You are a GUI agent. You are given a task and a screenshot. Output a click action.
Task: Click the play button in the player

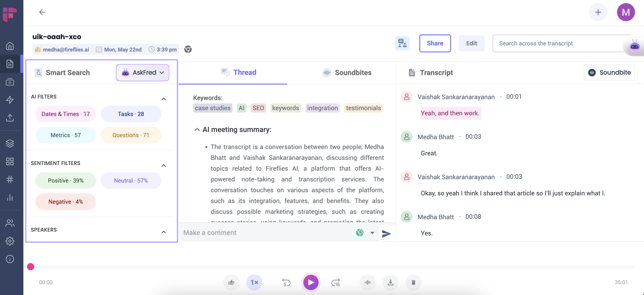311,282
